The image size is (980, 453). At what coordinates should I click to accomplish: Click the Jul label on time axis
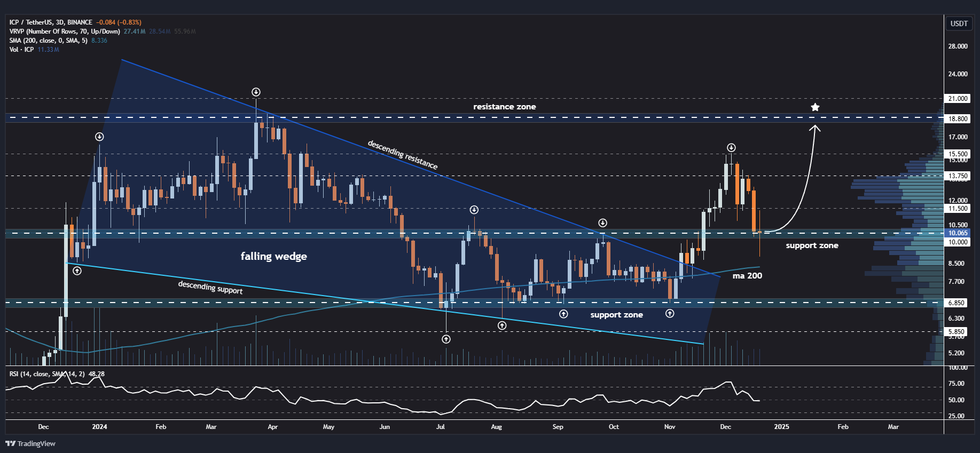pyautogui.click(x=441, y=427)
